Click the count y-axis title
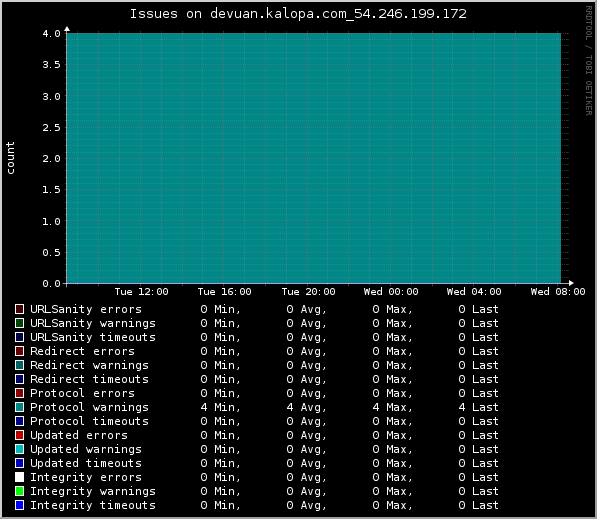597x519 pixels. tap(10, 158)
